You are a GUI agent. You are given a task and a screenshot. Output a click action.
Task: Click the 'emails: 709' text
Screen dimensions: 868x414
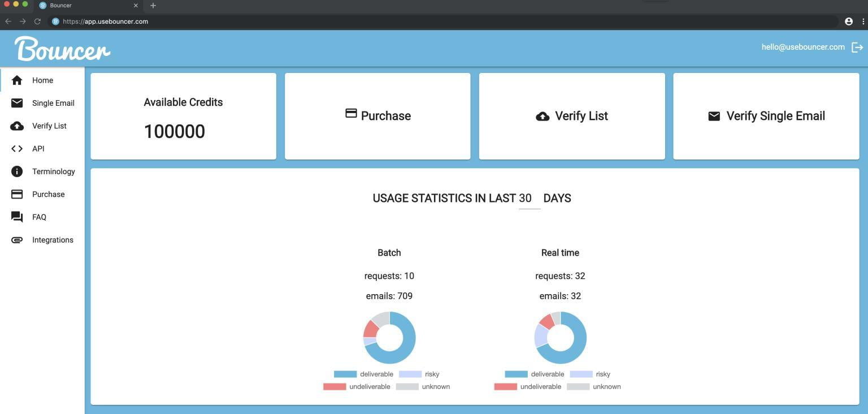(x=389, y=296)
